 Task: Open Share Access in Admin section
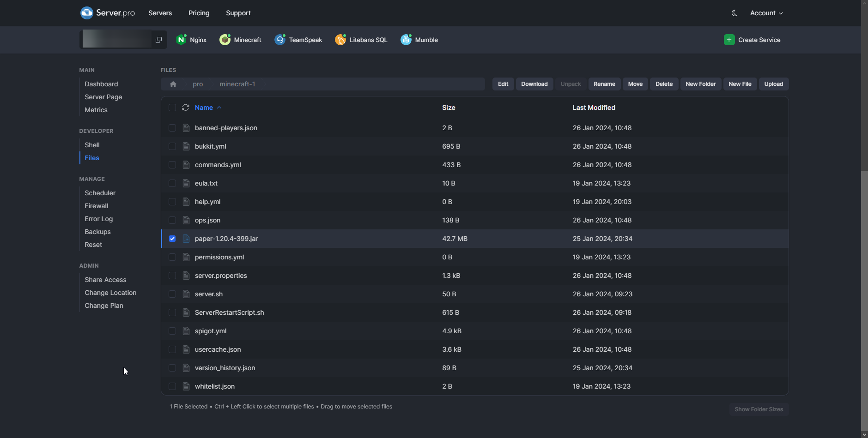pyautogui.click(x=105, y=280)
